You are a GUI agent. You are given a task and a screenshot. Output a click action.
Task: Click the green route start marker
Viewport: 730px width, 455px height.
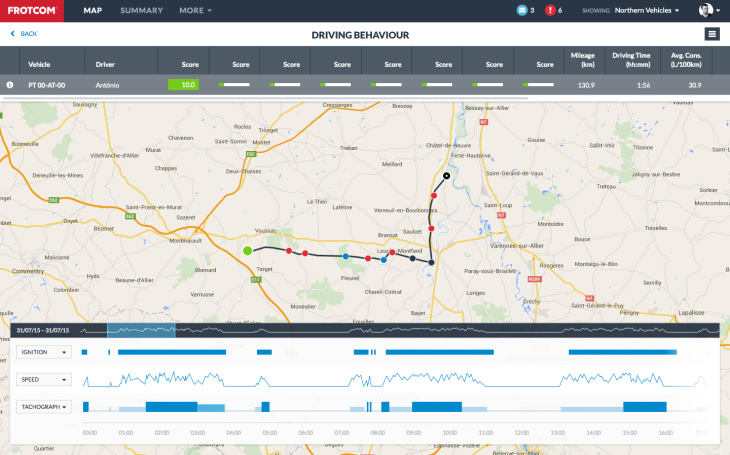(x=247, y=250)
